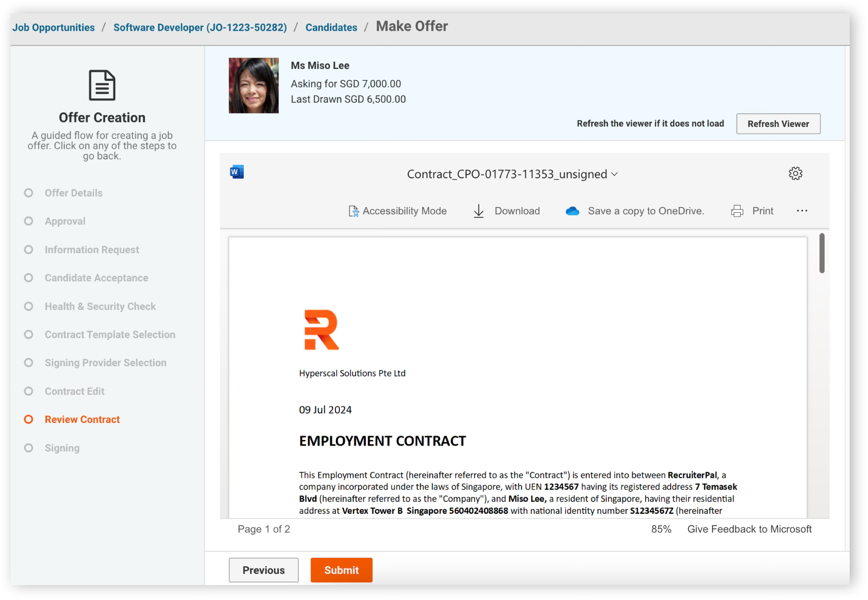Go to the Candidate Acceptance step
The image size is (868, 600).
(97, 278)
